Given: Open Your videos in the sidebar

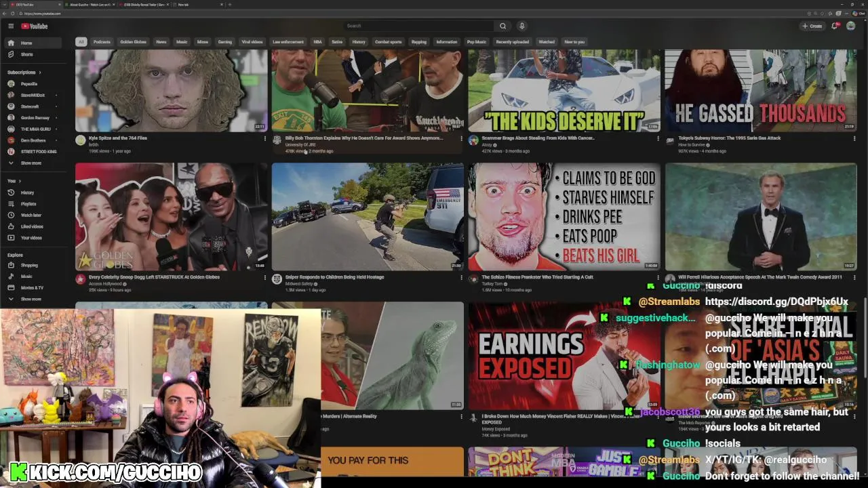Looking at the screenshot, I should click(34, 237).
